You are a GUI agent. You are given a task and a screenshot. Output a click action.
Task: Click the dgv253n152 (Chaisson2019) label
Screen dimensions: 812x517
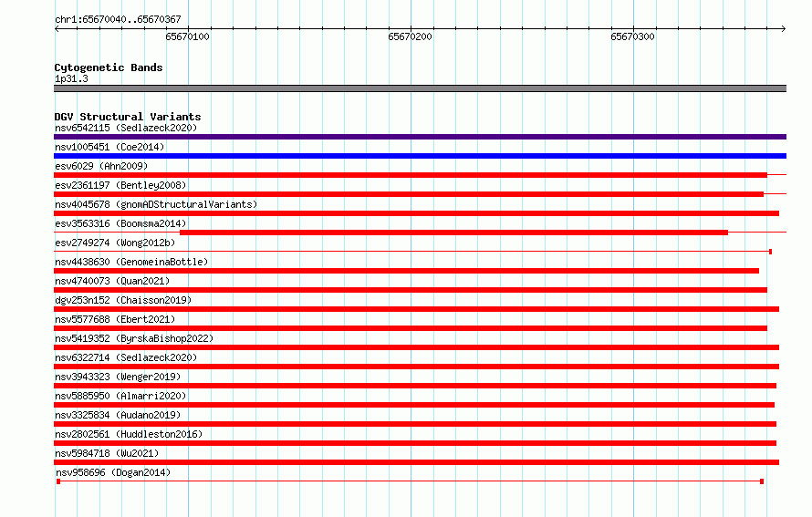point(123,300)
